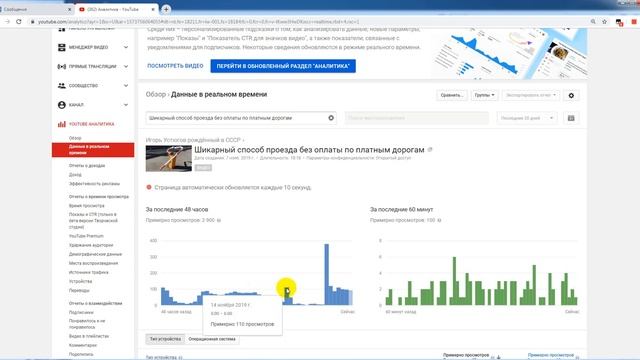Viewport: 640px width, 360px height.
Task: Click the Отчеты о доходах sidebar heading
Action: (x=87, y=166)
